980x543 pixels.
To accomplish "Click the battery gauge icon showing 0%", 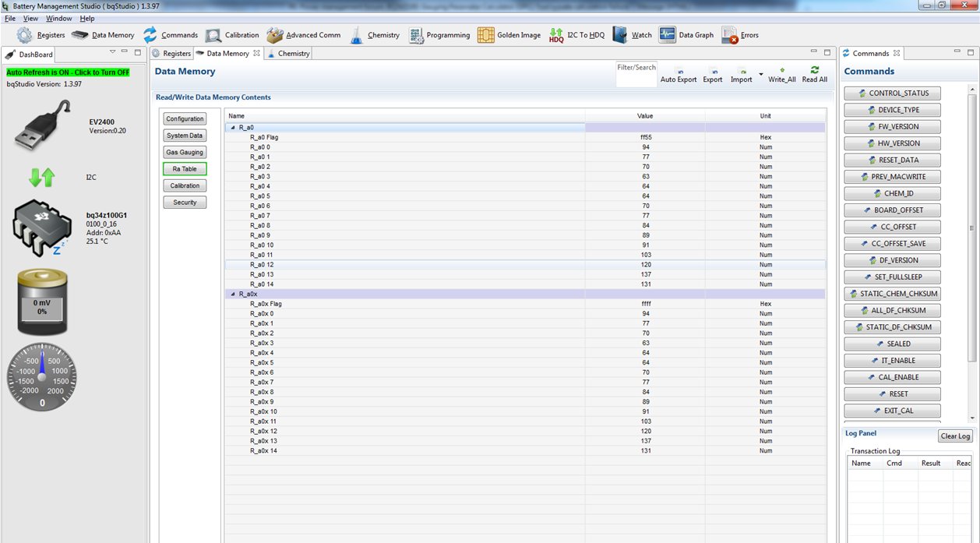I will (x=42, y=302).
